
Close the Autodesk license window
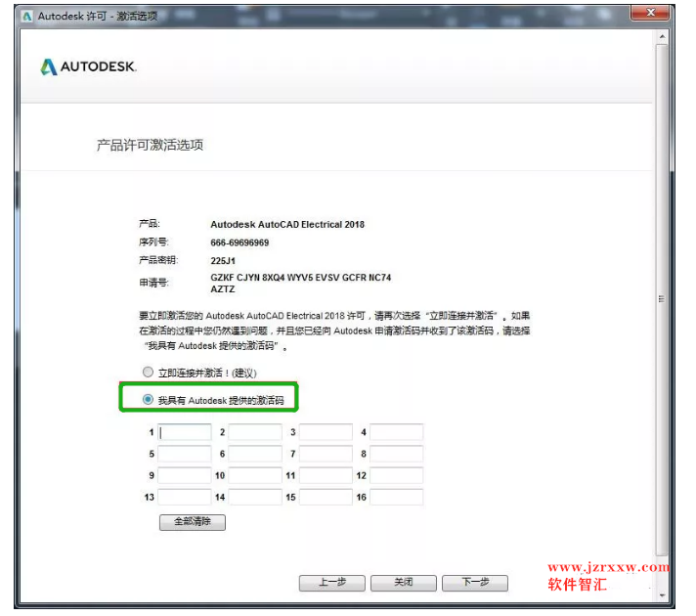point(650,13)
